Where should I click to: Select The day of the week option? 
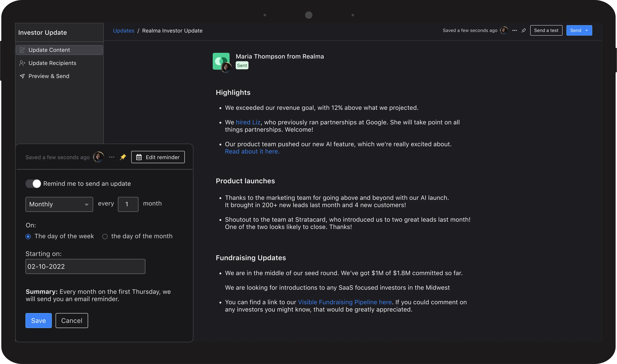[x=28, y=237]
